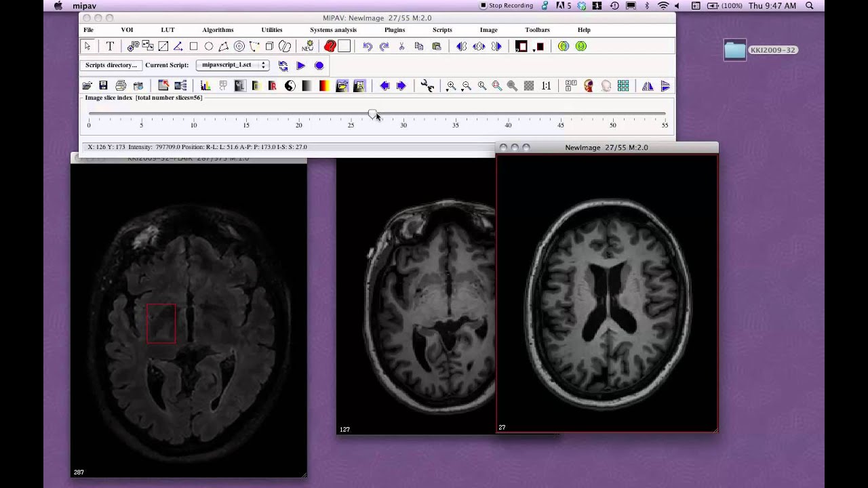Click the NewImage 27/55 brain image
This screenshot has width=868, height=488.
607,293
